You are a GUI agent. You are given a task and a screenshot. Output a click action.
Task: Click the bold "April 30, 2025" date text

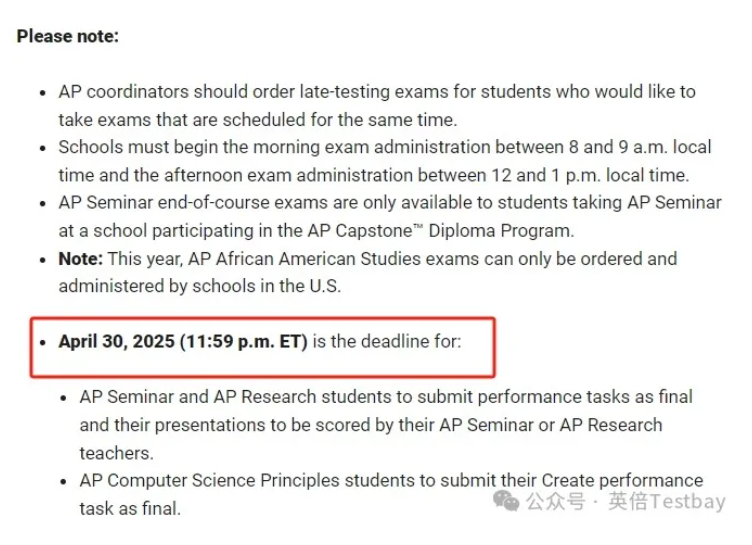[x=117, y=342]
